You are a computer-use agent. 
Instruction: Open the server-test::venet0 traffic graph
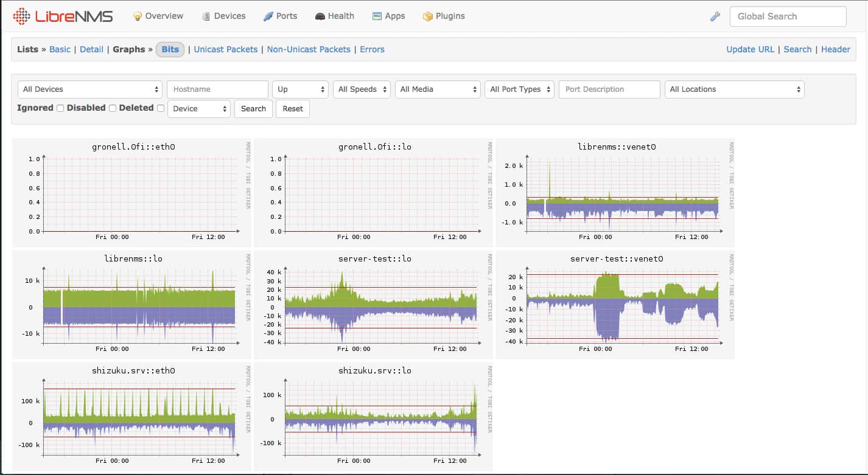click(616, 305)
